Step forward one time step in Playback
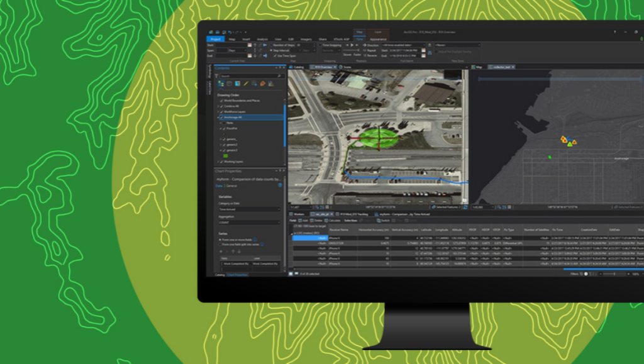This screenshot has width=644, height=364. (x=357, y=45)
